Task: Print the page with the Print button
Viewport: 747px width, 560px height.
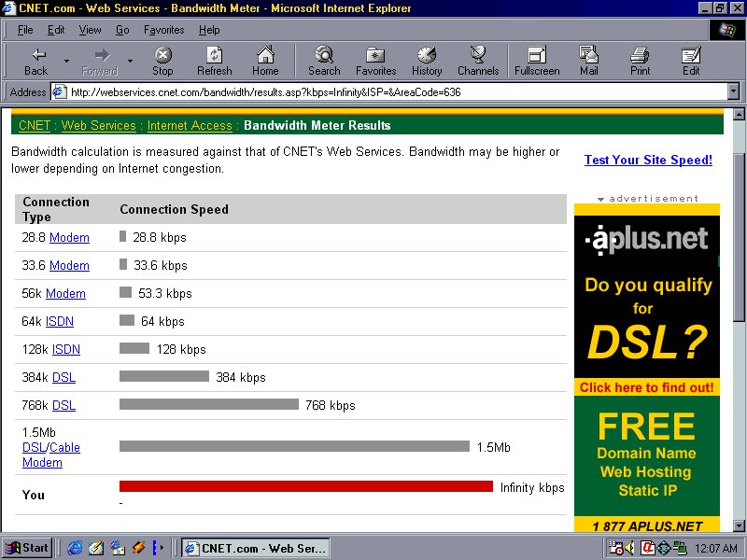Action: point(640,62)
